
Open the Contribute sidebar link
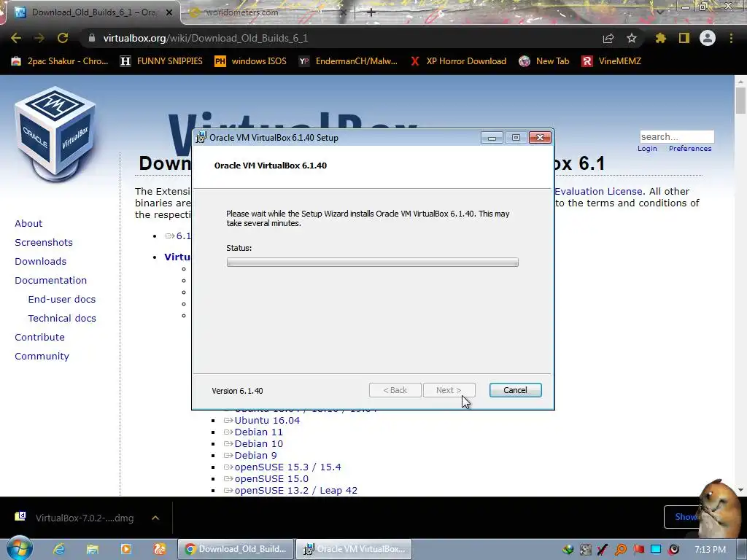coord(39,337)
